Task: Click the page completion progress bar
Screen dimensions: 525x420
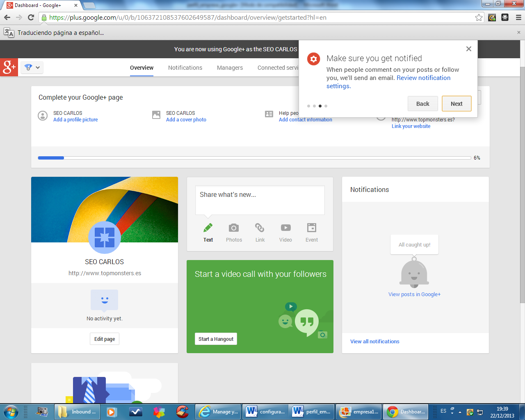Action: click(x=254, y=158)
